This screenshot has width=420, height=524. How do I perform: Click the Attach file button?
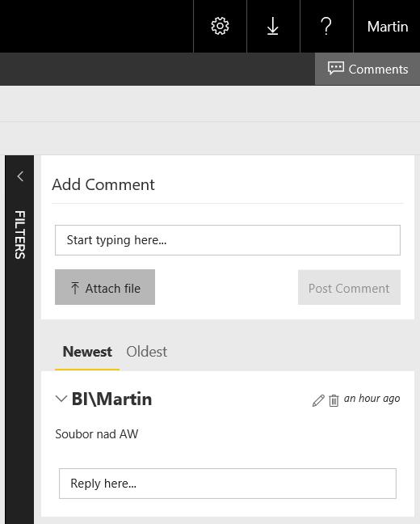(105, 287)
